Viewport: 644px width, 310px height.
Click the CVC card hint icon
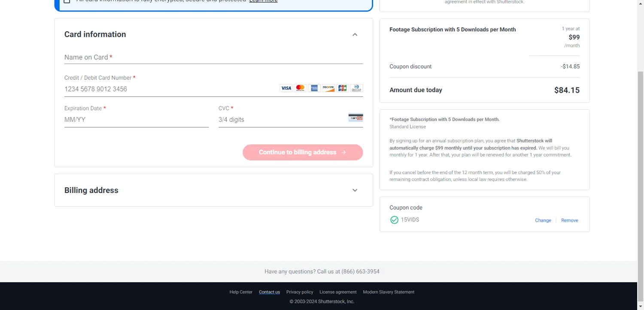coord(356,117)
